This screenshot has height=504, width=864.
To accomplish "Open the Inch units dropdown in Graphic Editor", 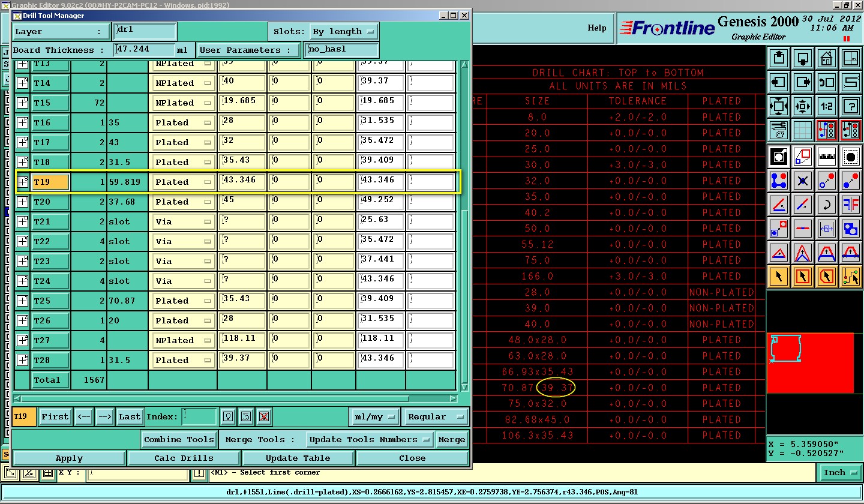I will (x=839, y=473).
